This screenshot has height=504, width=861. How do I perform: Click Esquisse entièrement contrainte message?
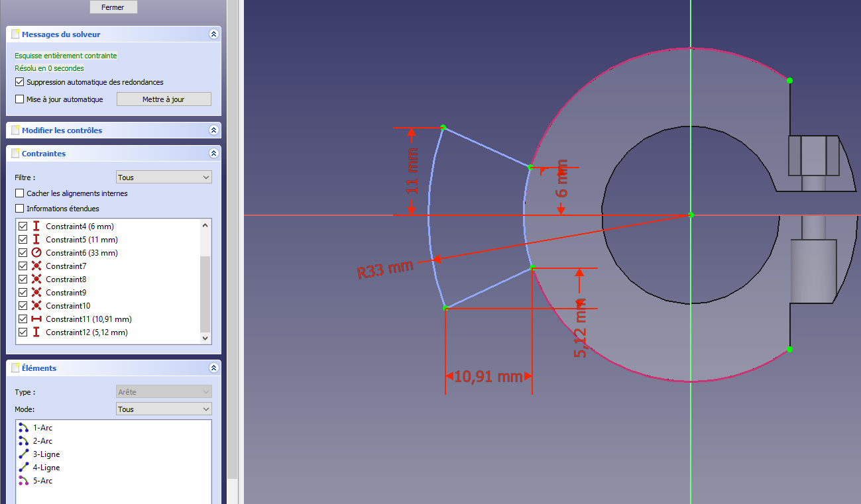coord(66,56)
